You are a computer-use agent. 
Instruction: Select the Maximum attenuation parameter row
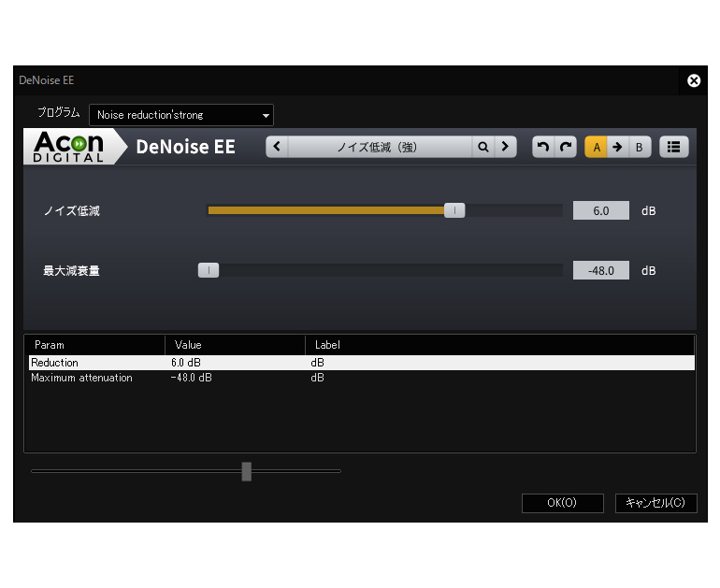(x=361, y=378)
